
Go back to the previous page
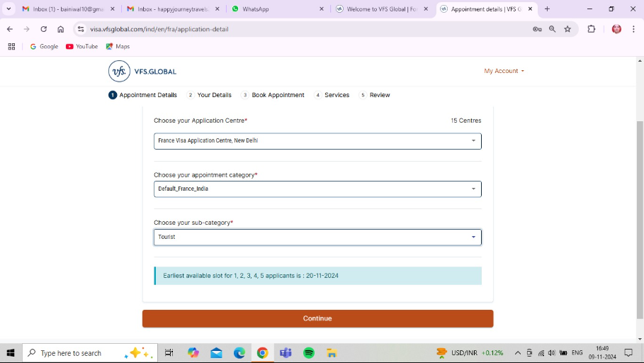(x=10, y=29)
